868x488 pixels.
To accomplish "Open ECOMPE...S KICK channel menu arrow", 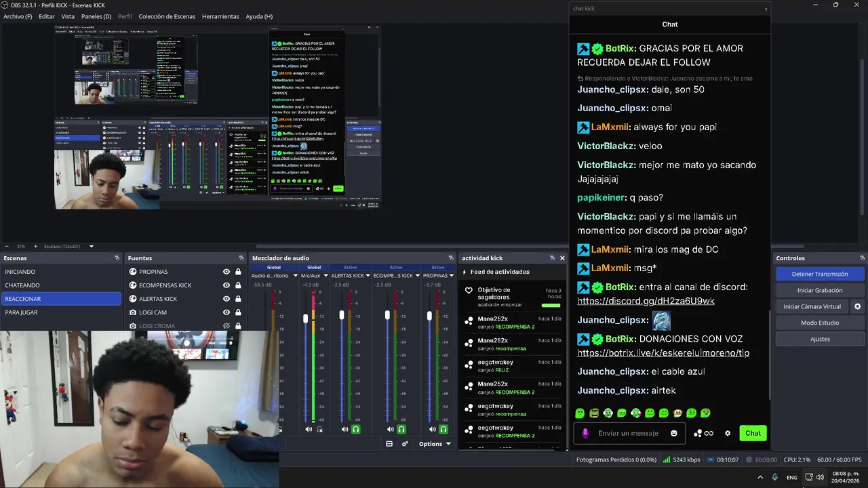I will tap(417, 276).
